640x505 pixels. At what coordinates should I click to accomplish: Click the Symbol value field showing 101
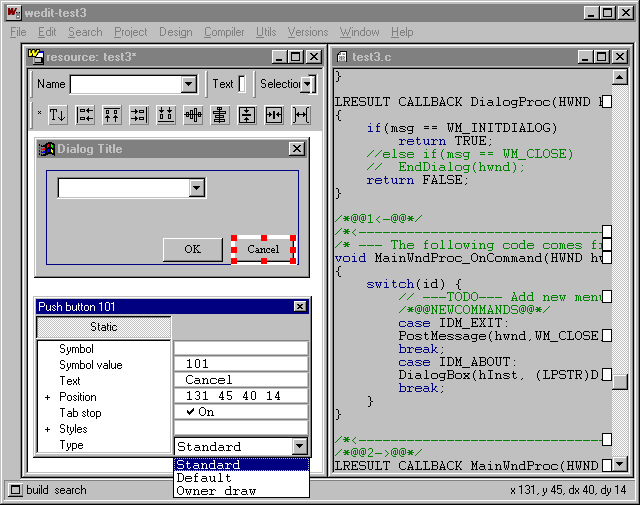240,364
